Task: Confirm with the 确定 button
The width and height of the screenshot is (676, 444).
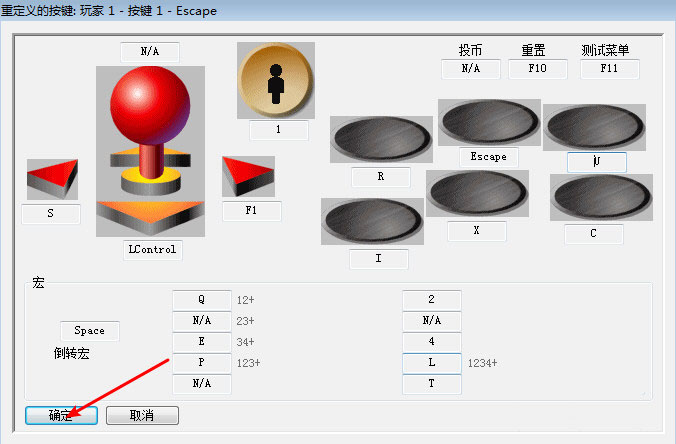Action: pyautogui.click(x=61, y=416)
